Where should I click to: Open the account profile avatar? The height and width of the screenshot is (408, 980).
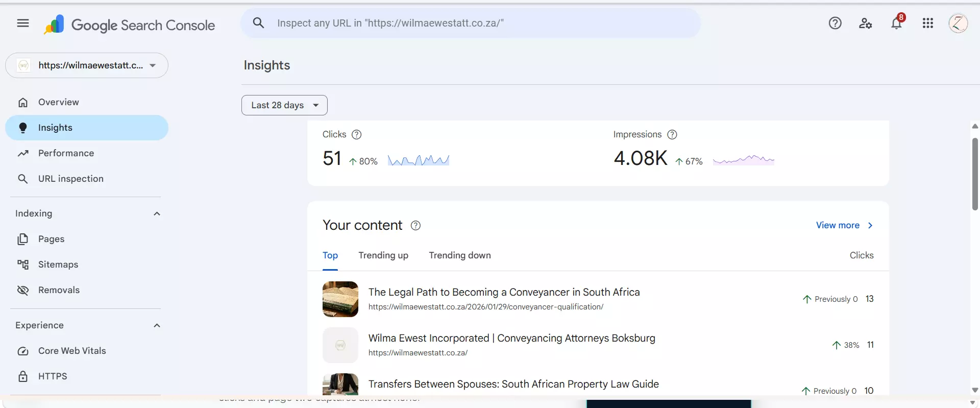[x=958, y=23]
